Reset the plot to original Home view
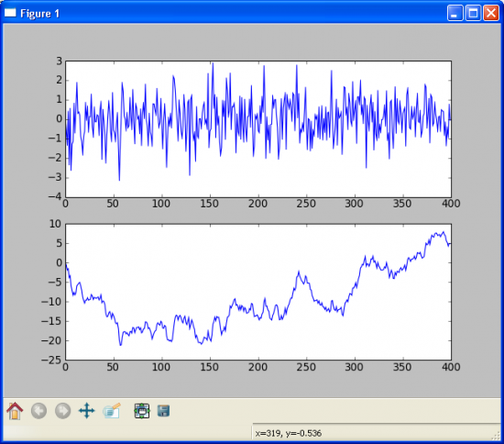The height and width of the screenshot is (444, 504). [15, 411]
